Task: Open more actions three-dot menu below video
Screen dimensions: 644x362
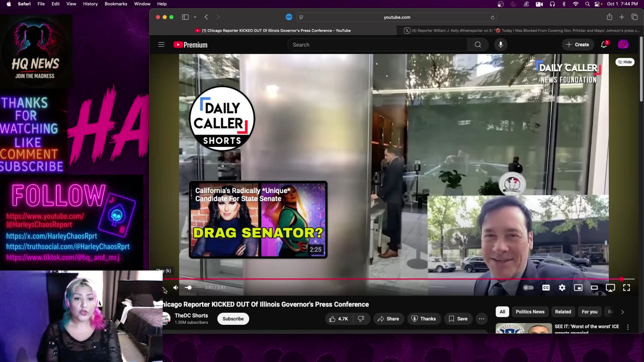Action: coord(481,319)
